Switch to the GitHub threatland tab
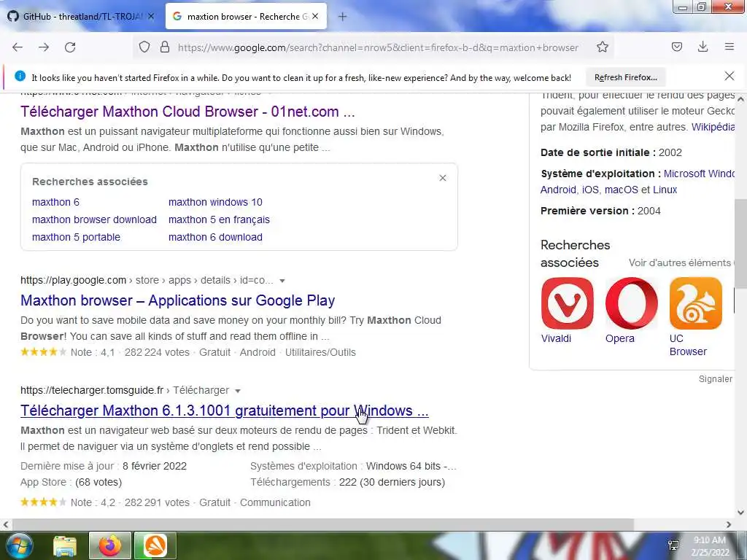The image size is (747, 560). pyautogui.click(x=81, y=16)
